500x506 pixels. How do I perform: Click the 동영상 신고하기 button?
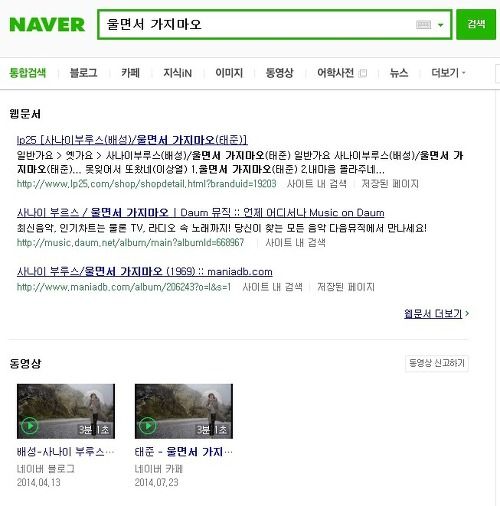point(437,363)
